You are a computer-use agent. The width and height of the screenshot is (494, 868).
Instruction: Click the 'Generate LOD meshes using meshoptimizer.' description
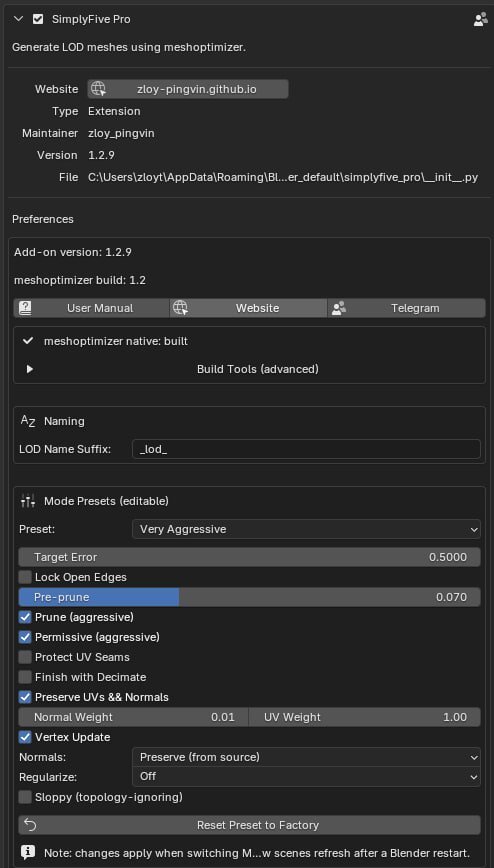(129, 48)
